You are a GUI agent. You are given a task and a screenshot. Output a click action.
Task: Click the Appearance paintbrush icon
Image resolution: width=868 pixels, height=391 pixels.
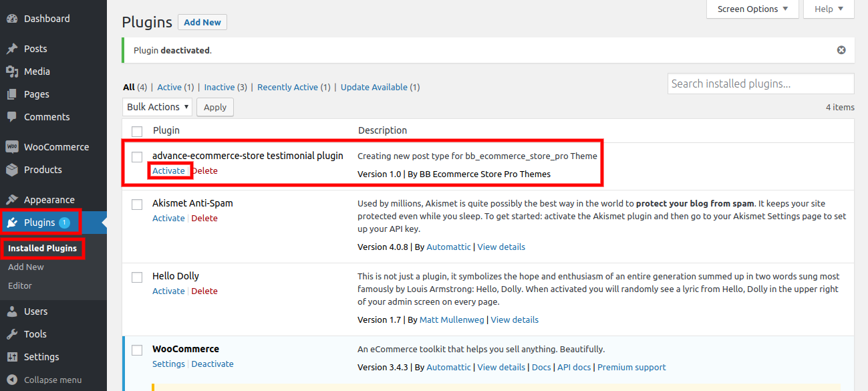pyautogui.click(x=12, y=200)
